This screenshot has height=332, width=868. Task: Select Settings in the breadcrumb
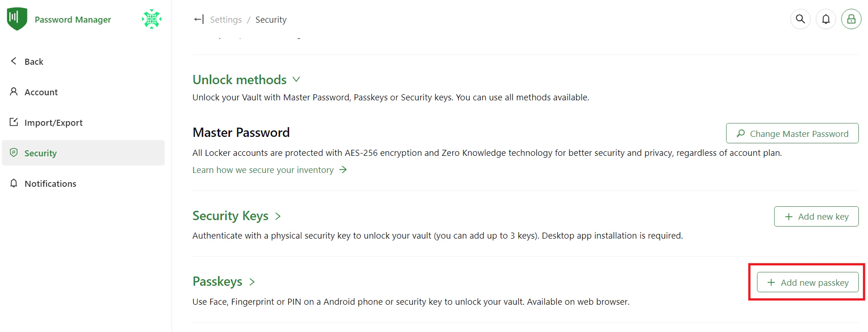(x=226, y=19)
